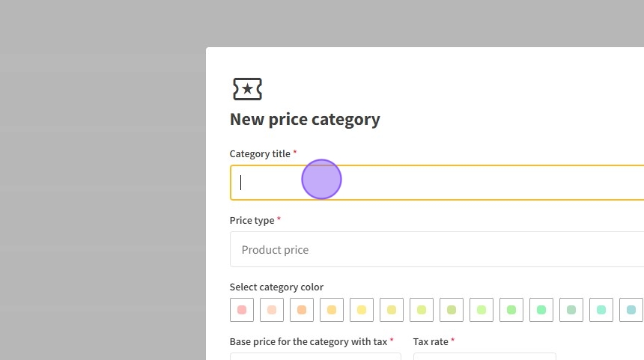Select the yellow-lime color, seventh swatch

tap(422, 310)
